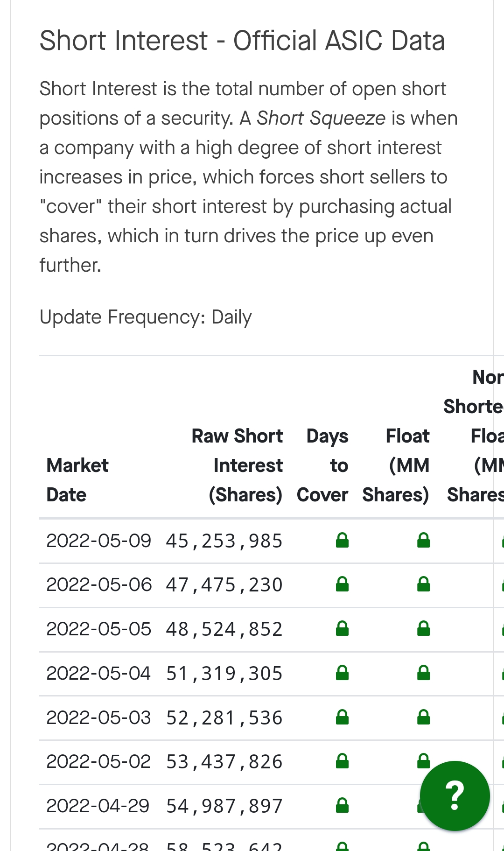Screen dimensions: 504x851
Task: Click the 2022-05-03 date cell
Action: coord(99,717)
